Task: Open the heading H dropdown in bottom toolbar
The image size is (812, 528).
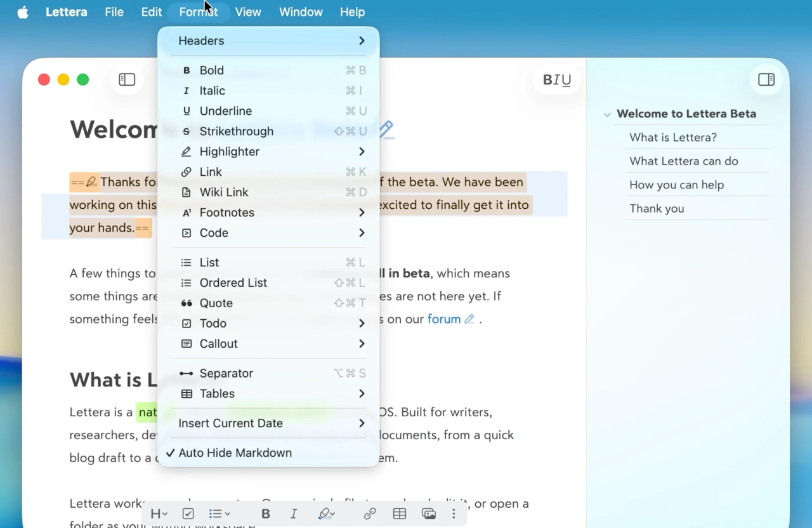Action: click(159, 513)
